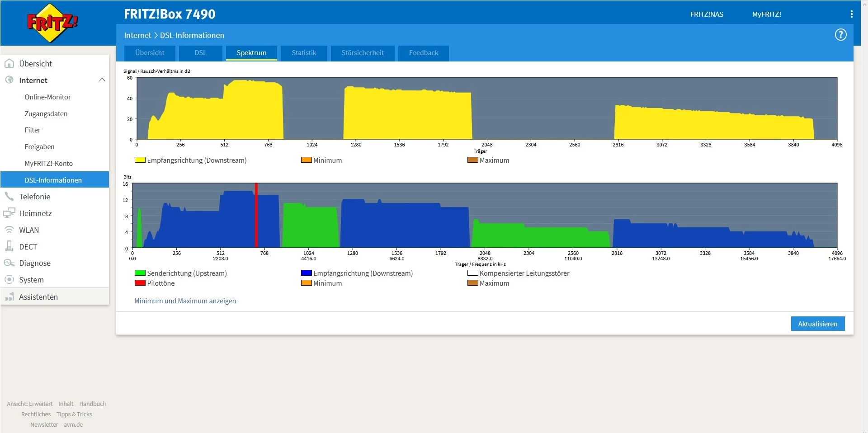The image size is (868, 433).
Task: Open the help question mark icon
Action: point(840,35)
